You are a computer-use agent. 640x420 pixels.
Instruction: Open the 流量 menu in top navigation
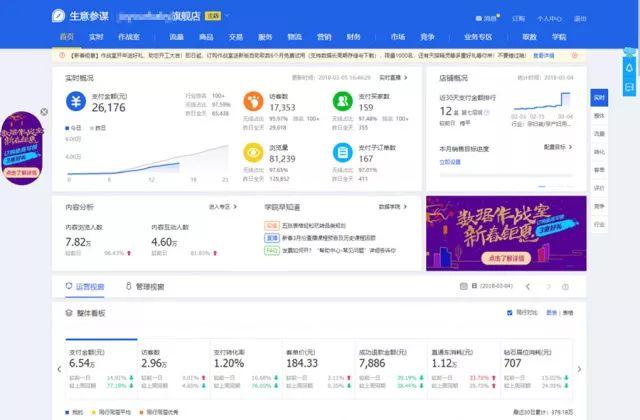177,37
